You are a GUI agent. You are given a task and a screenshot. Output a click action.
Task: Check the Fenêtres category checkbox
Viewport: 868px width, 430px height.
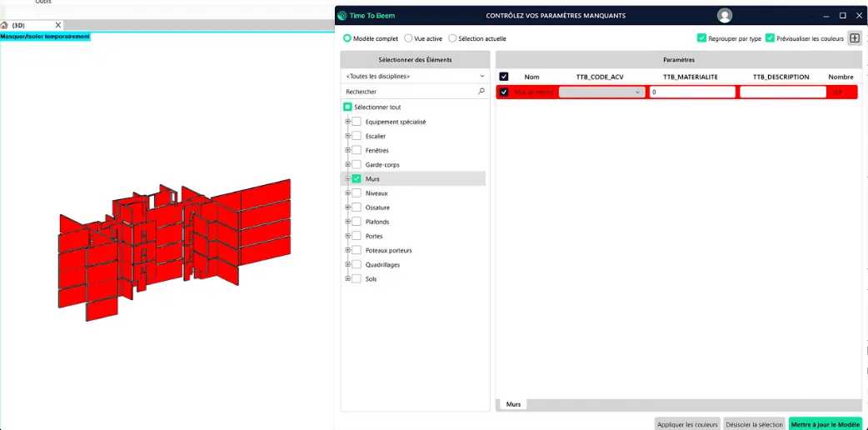tap(357, 150)
